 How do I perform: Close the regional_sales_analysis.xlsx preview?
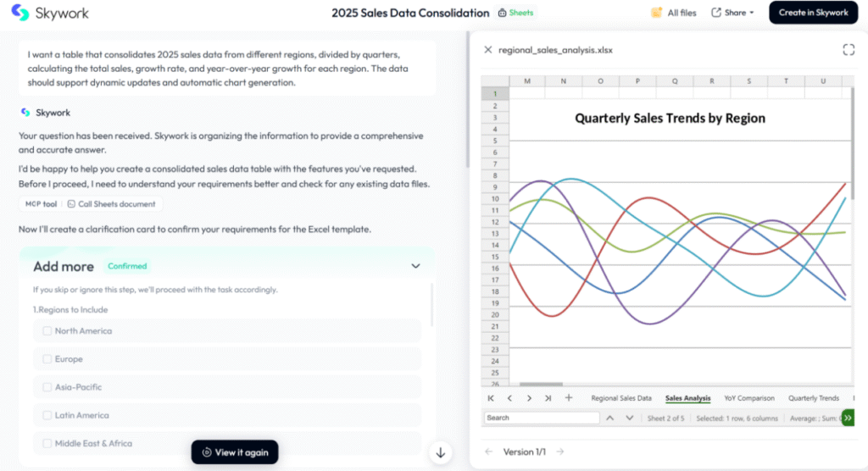[x=487, y=50]
